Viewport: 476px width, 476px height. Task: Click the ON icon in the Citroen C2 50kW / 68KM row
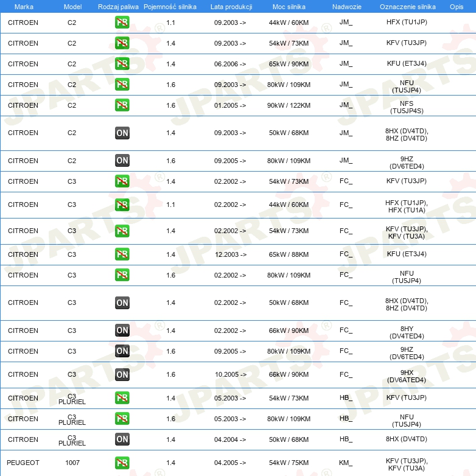click(122, 133)
